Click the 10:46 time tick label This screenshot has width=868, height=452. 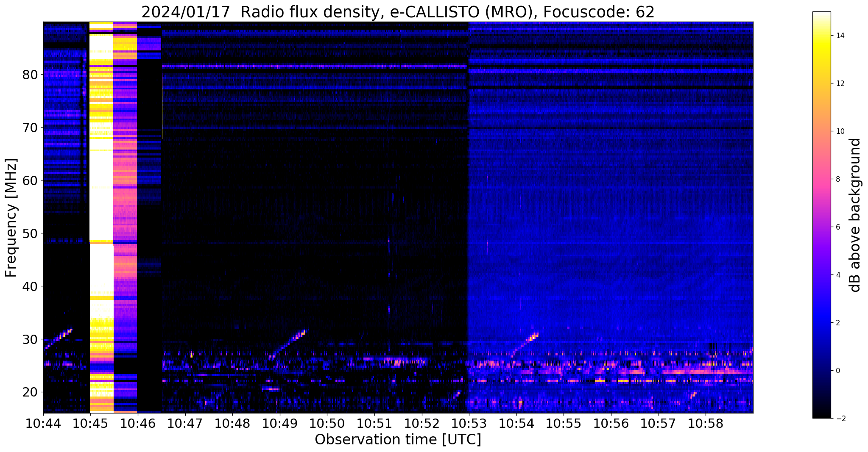tap(137, 423)
